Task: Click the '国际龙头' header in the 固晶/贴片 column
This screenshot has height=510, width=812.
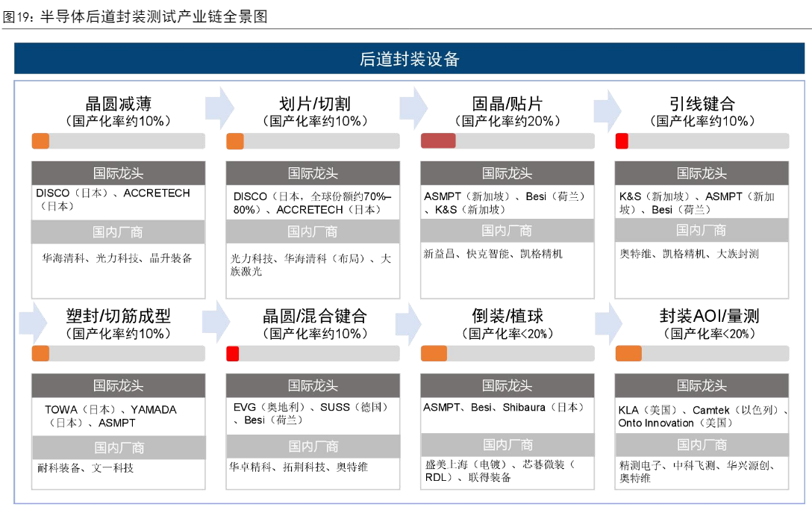Action: [507, 173]
